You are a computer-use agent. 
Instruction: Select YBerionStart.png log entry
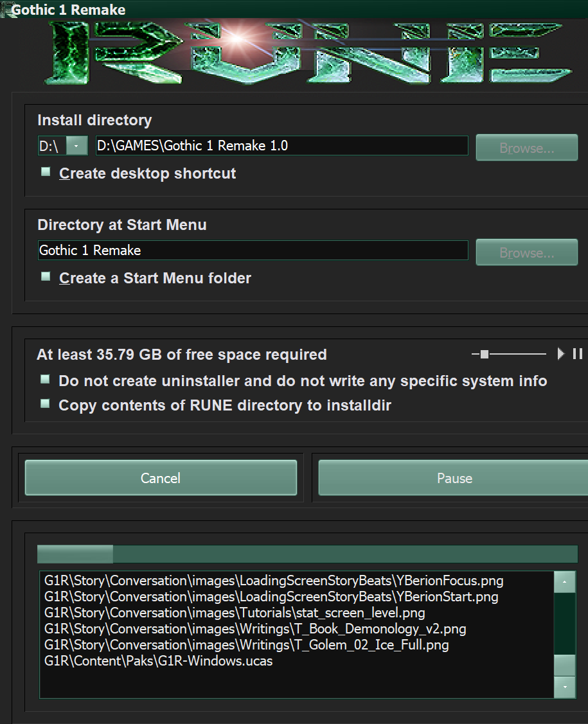point(271,597)
